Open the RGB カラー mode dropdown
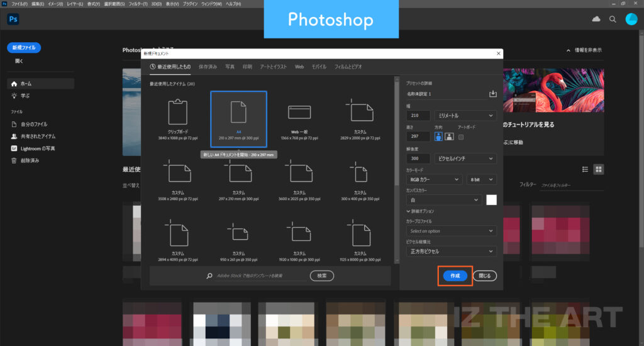Viewport: 644px width, 346px height. [435, 179]
